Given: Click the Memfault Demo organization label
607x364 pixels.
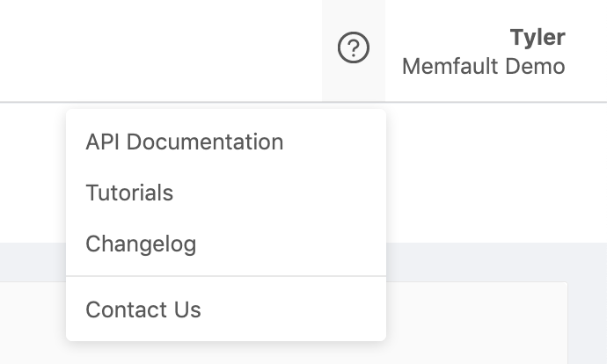Looking at the screenshot, I should pyautogui.click(x=483, y=66).
